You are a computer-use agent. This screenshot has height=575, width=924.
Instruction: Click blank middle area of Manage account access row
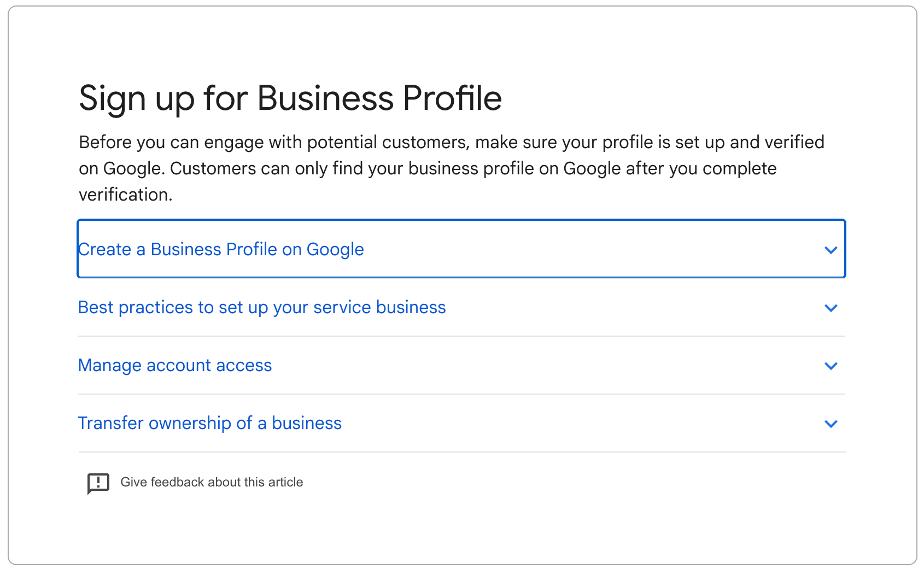pyautogui.click(x=547, y=365)
